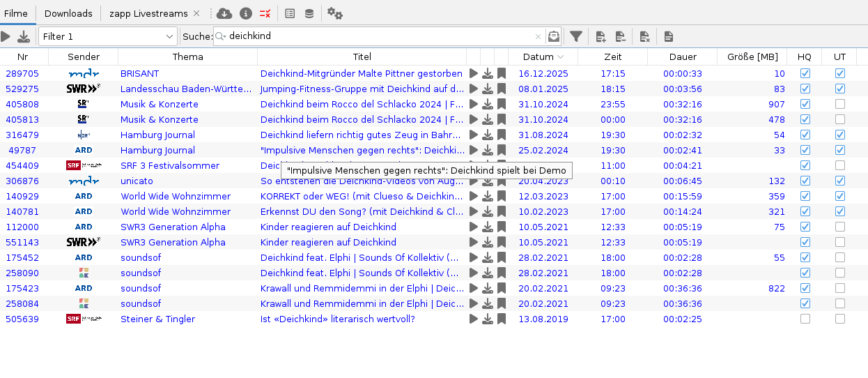This screenshot has width=868, height=378.
Task: Click in the Suche search field
Action: 376,36
